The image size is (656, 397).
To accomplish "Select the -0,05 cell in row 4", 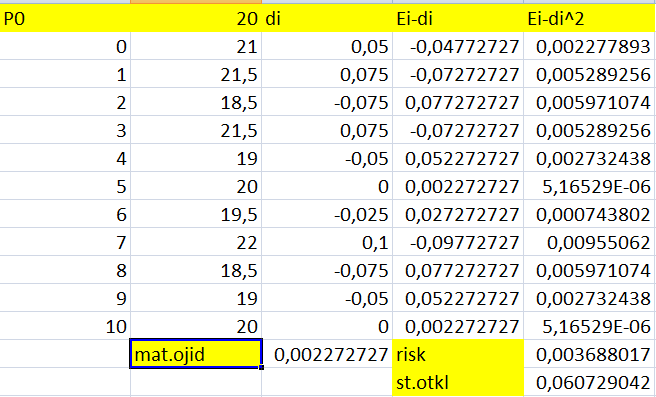I will 327,158.
